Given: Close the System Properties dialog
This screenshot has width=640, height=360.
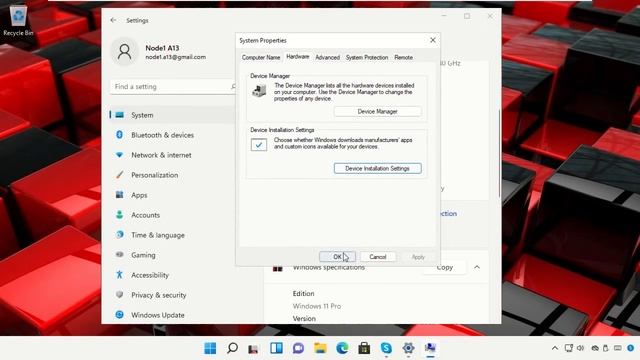Looking at the screenshot, I should coord(433,40).
